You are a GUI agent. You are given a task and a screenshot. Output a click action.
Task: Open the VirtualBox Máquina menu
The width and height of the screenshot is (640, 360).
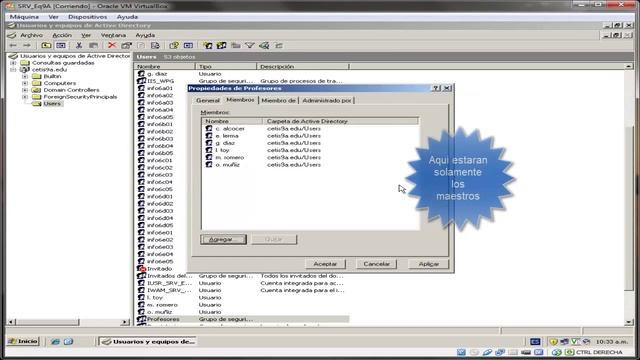24,17
